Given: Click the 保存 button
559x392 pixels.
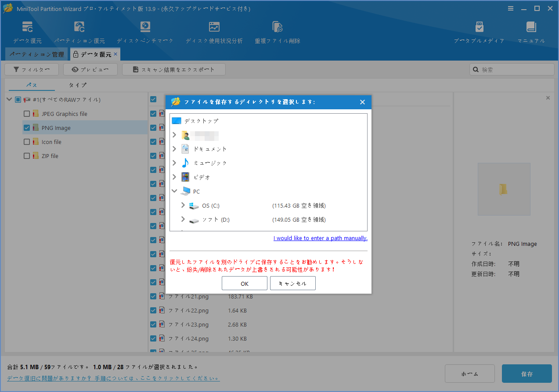Looking at the screenshot, I should click(x=527, y=374).
